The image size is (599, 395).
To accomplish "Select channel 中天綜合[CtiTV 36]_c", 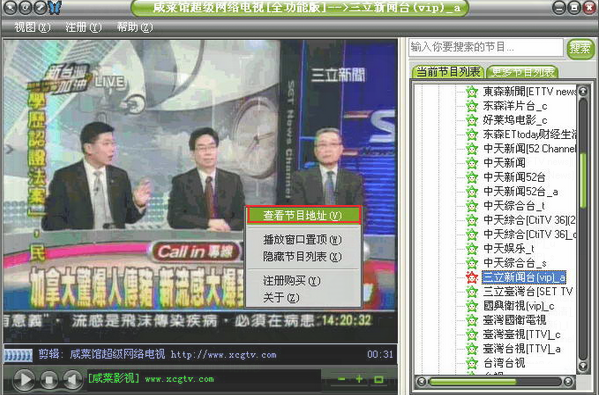I will point(529,234).
